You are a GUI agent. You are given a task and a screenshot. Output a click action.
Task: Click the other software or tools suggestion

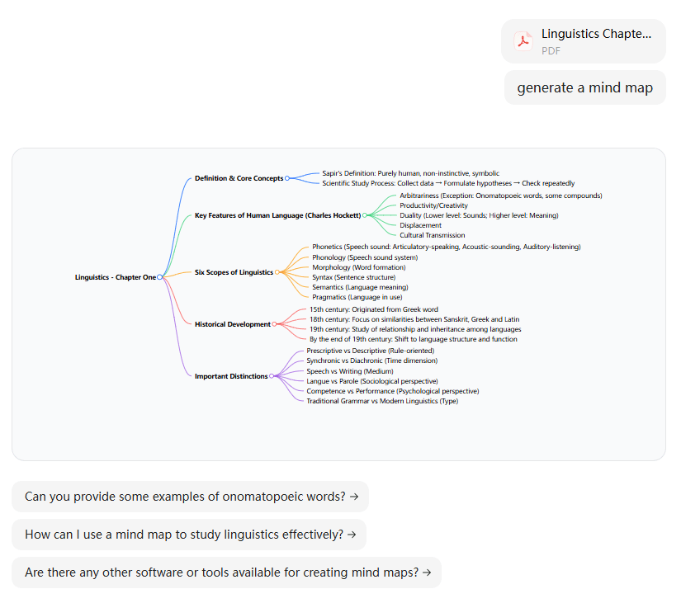tap(226, 573)
